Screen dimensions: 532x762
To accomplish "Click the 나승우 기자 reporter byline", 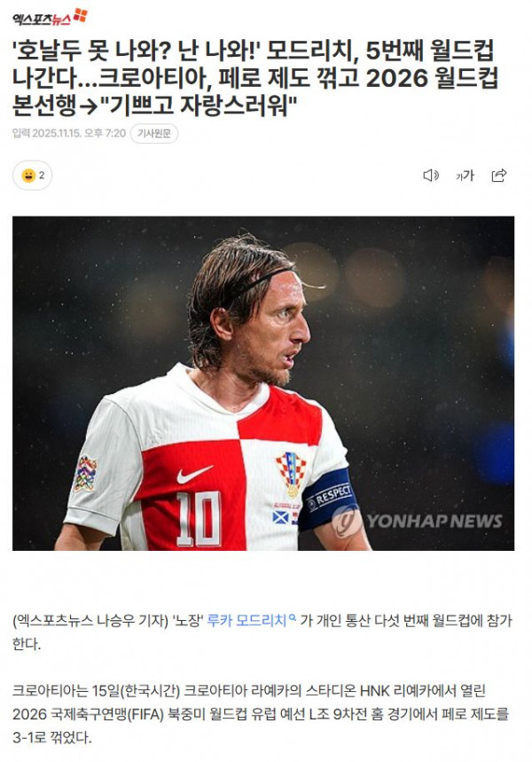I will (132, 621).
